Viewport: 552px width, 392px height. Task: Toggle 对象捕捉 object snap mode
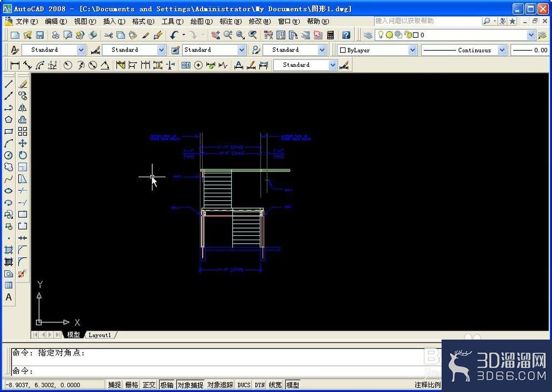pos(190,385)
